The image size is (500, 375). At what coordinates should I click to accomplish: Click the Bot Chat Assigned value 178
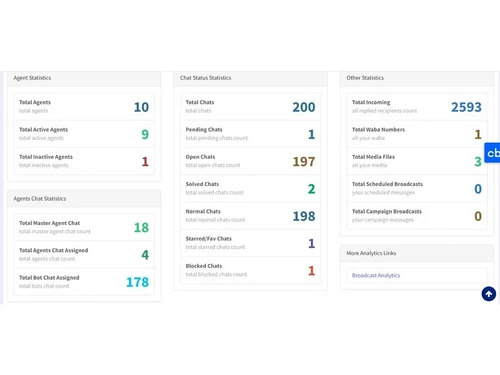(x=137, y=282)
